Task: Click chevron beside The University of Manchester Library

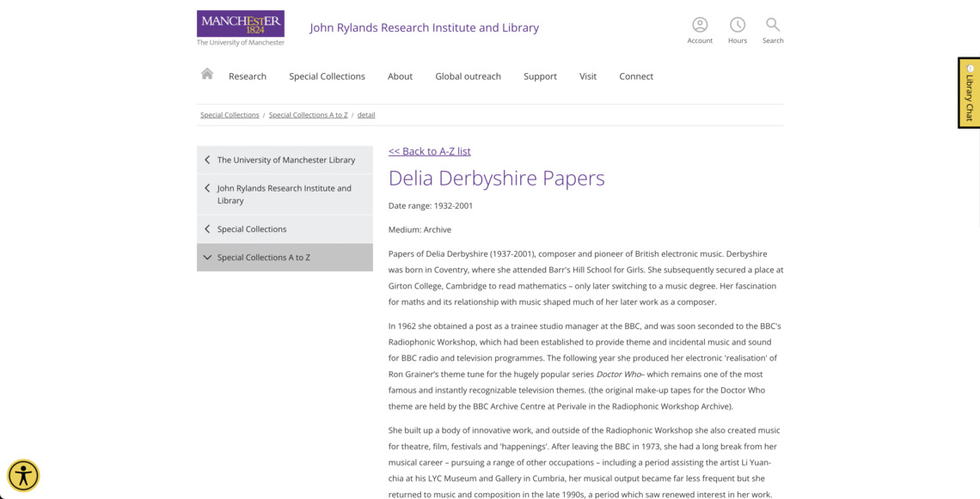Action: coord(207,160)
